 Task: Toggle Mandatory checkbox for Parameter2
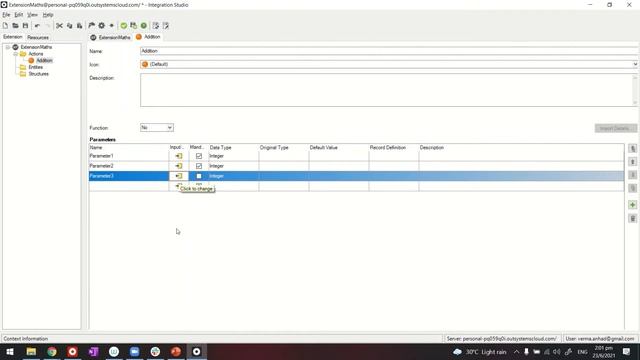pyautogui.click(x=199, y=166)
